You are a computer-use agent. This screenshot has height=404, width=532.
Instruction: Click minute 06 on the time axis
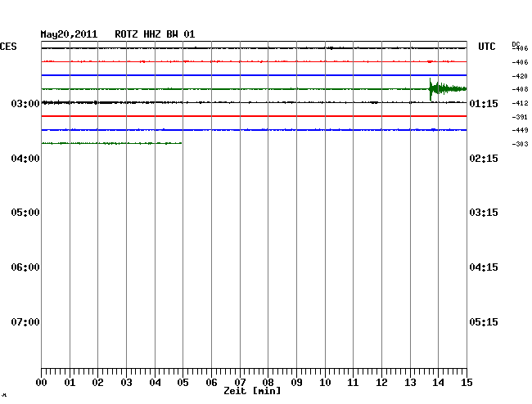click(211, 383)
